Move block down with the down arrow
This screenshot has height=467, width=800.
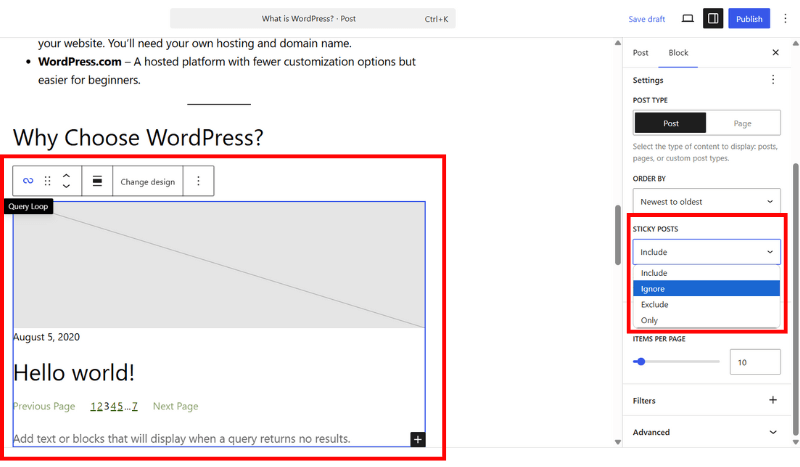pyautogui.click(x=66, y=186)
